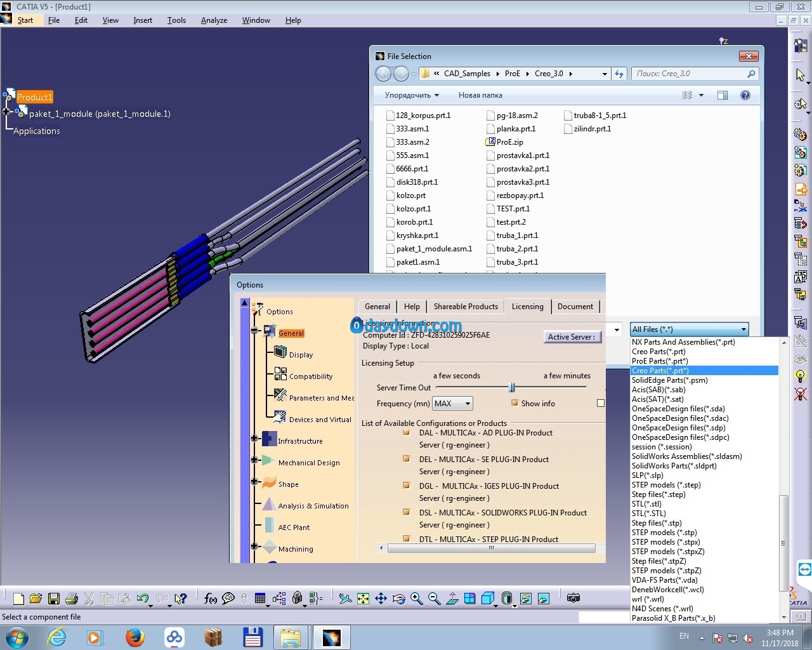Click the Zoom In magnifier icon
812x650 pixels.
417,599
